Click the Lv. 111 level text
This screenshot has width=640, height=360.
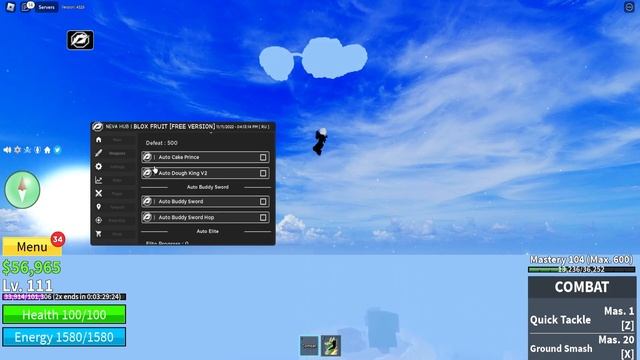[27, 285]
